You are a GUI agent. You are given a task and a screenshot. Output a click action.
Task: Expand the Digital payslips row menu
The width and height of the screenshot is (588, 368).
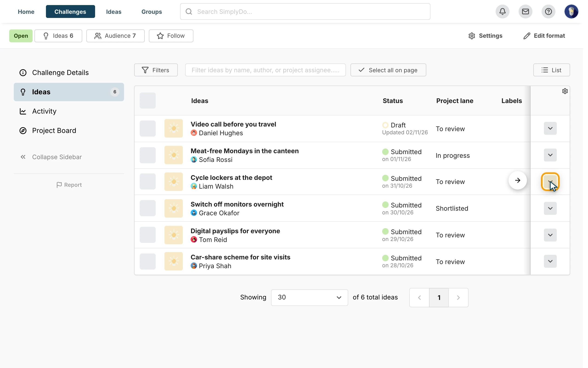[x=550, y=235]
